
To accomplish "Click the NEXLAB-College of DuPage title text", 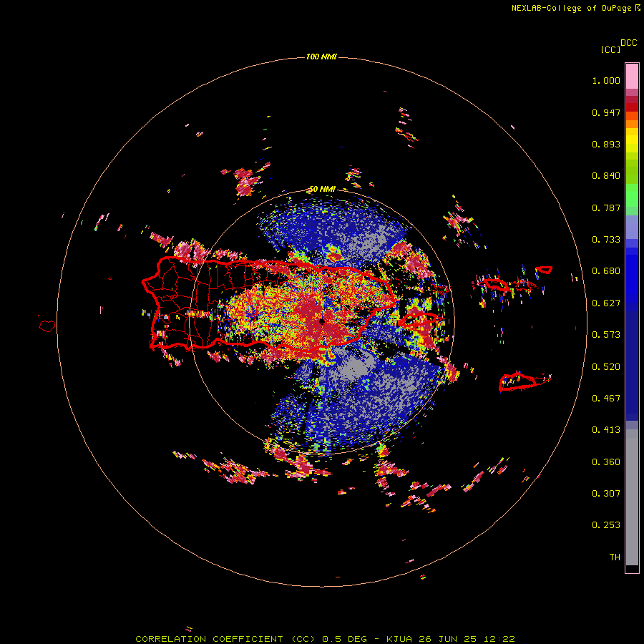I will [575, 8].
